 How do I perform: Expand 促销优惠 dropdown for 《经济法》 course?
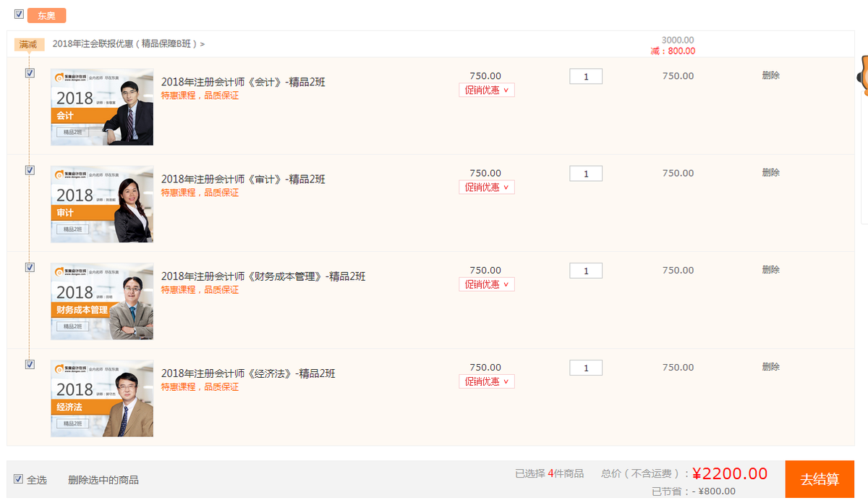click(487, 381)
